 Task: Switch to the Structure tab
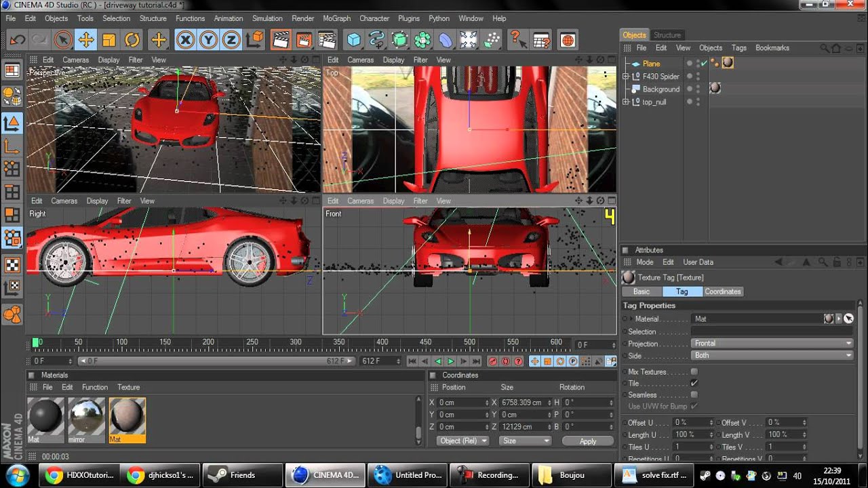[667, 35]
